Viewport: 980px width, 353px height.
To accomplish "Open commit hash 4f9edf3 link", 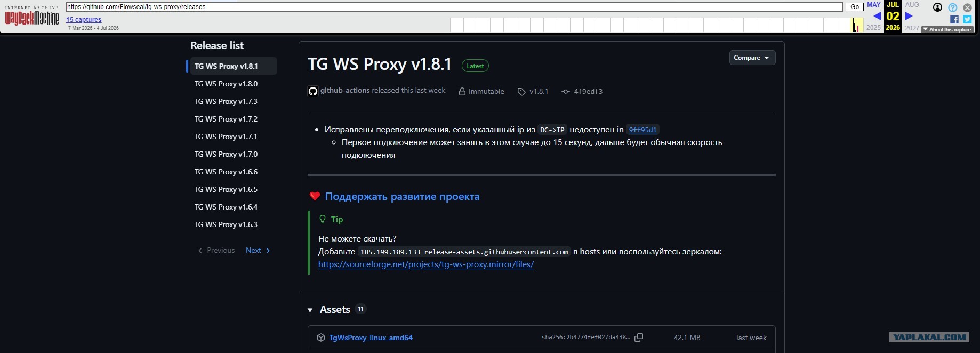I will (588, 92).
